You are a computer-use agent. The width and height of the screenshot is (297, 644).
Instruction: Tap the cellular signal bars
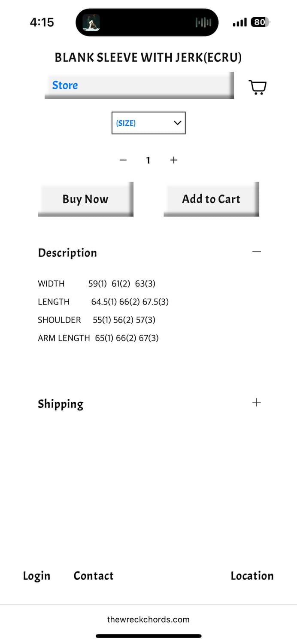[239, 22]
